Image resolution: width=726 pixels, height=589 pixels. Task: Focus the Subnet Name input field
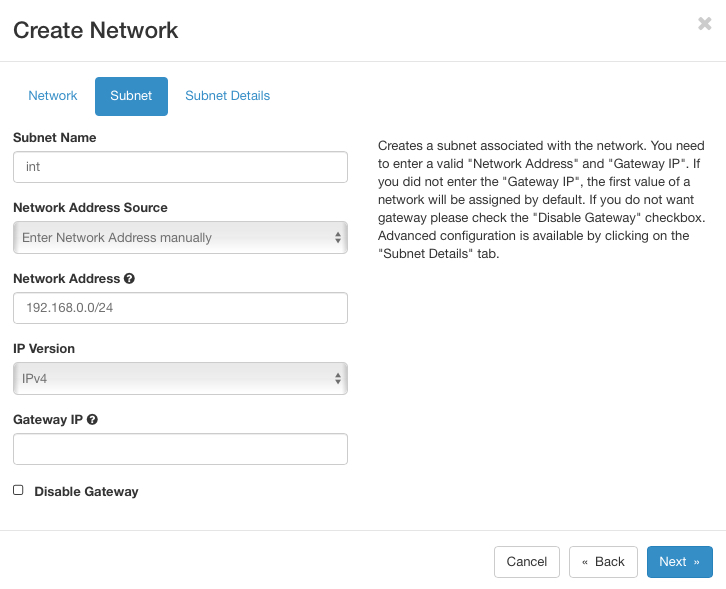180,167
